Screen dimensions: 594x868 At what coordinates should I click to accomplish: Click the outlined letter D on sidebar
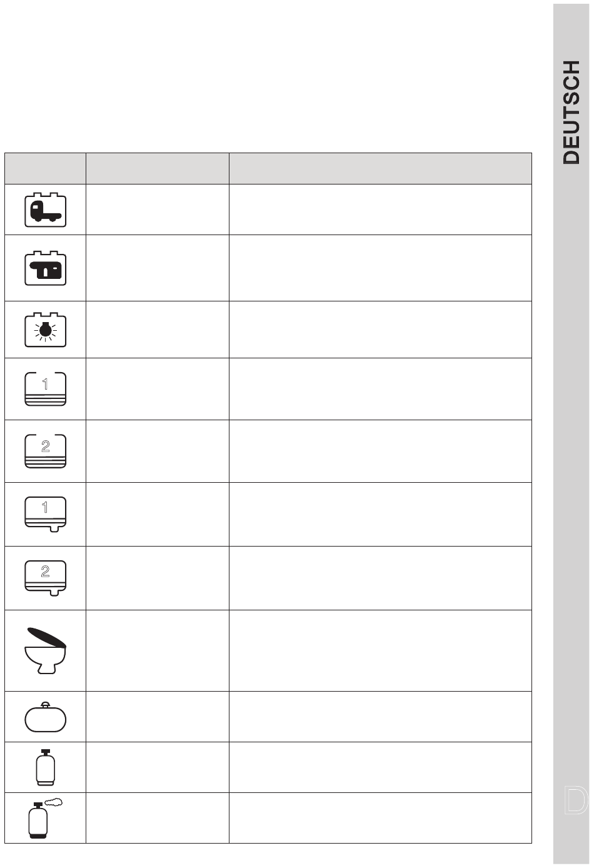pos(575,801)
